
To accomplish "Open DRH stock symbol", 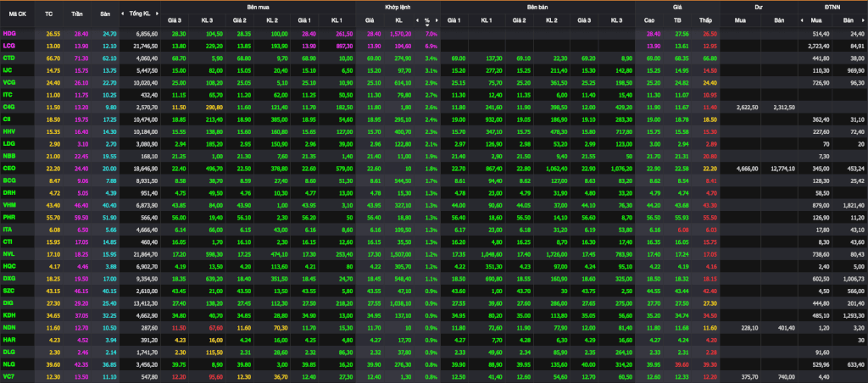I will [9, 192].
